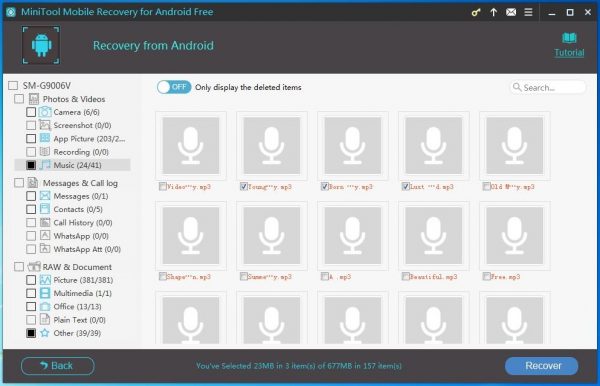Viewport: 600px width, 386px height.
Task: Click the Other star icon
Action: point(45,333)
